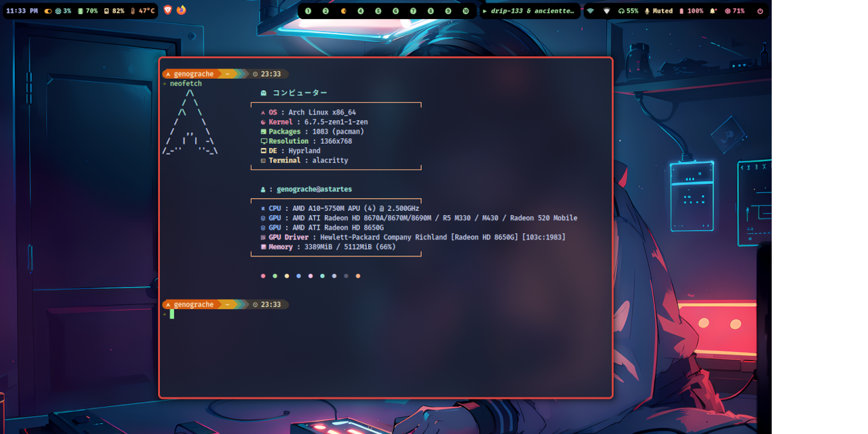Play the drip-133 media track

[530, 11]
